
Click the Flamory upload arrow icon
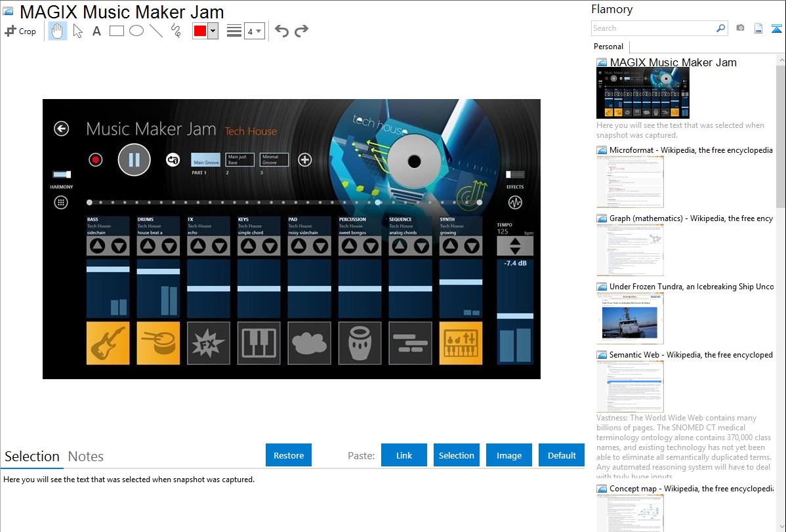click(776, 28)
